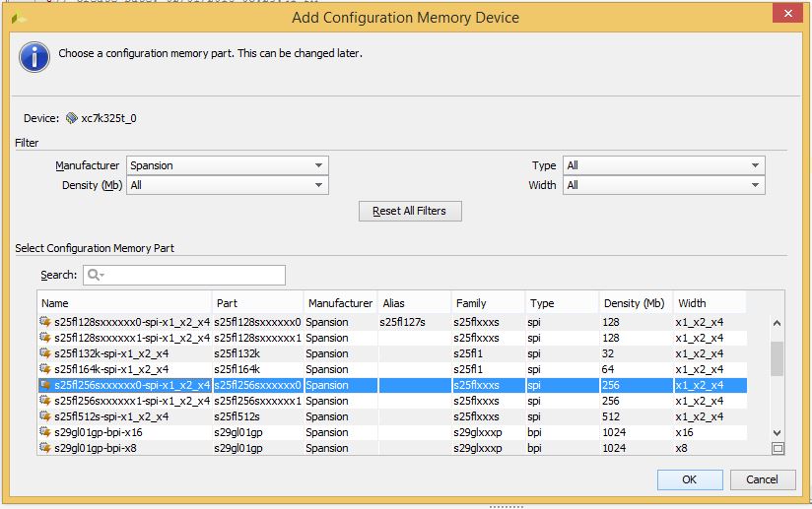
Task: Click the s25fl128sxxxxxx1-spi row memory part icon
Action: (45, 338)
